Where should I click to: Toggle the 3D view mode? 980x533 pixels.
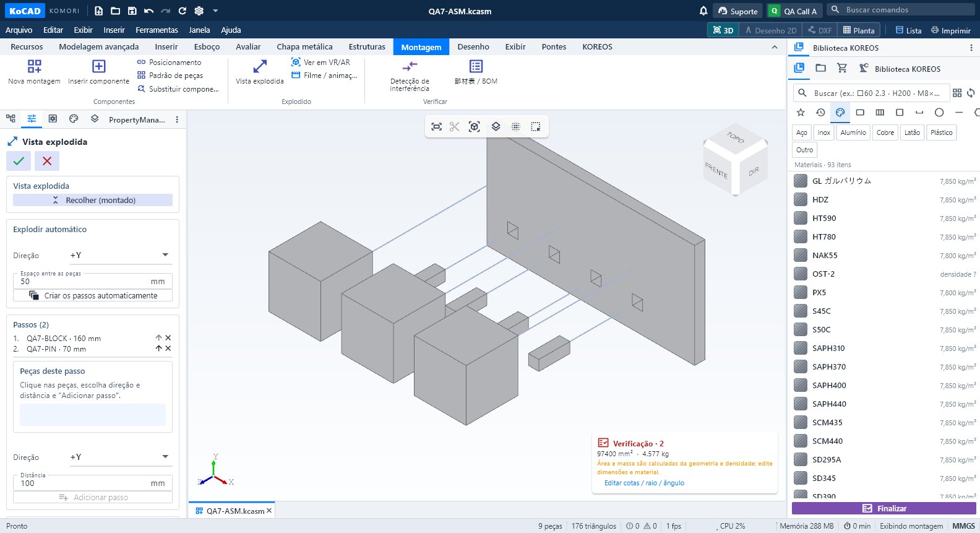point(723,30)
